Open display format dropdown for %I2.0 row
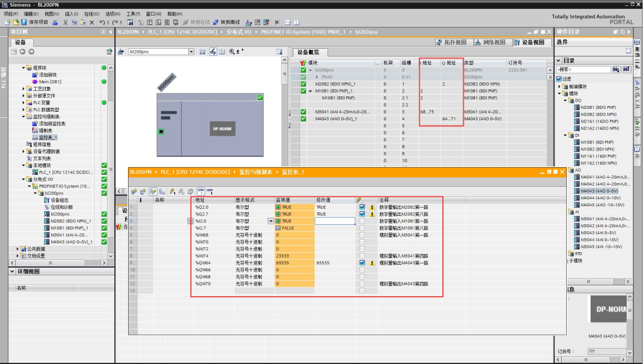 point(271,221)
